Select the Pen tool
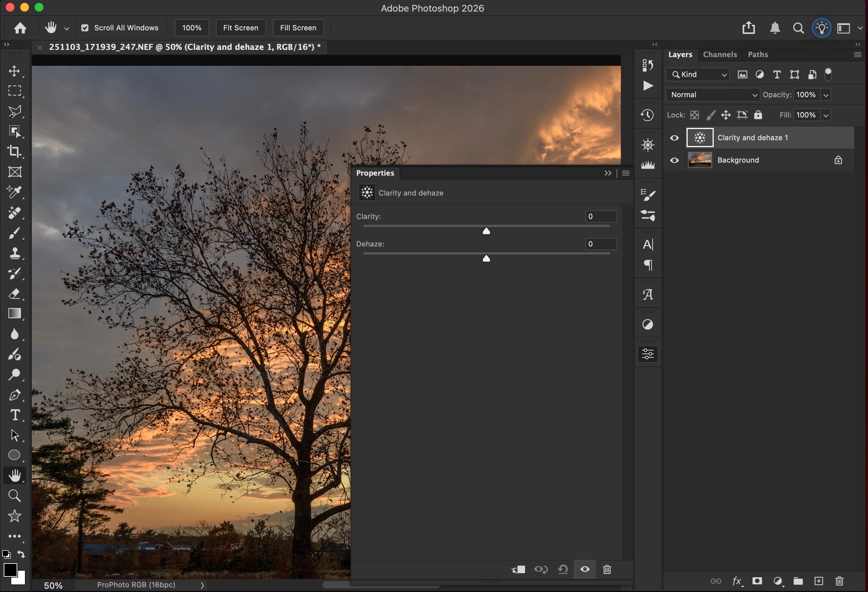 click(14, 395)
